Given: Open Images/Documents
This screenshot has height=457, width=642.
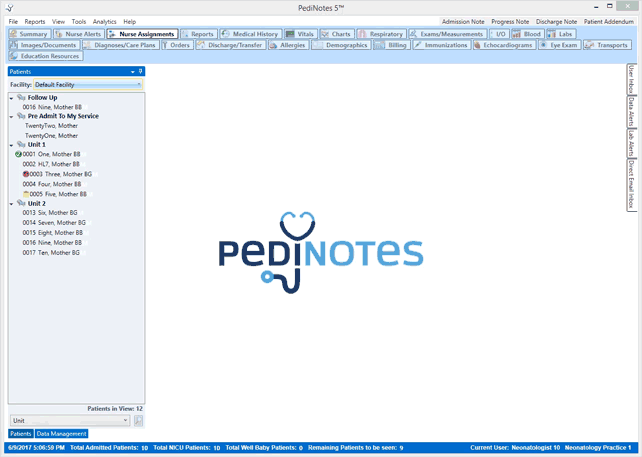Looking at the screenshot, I should point(44,45).
